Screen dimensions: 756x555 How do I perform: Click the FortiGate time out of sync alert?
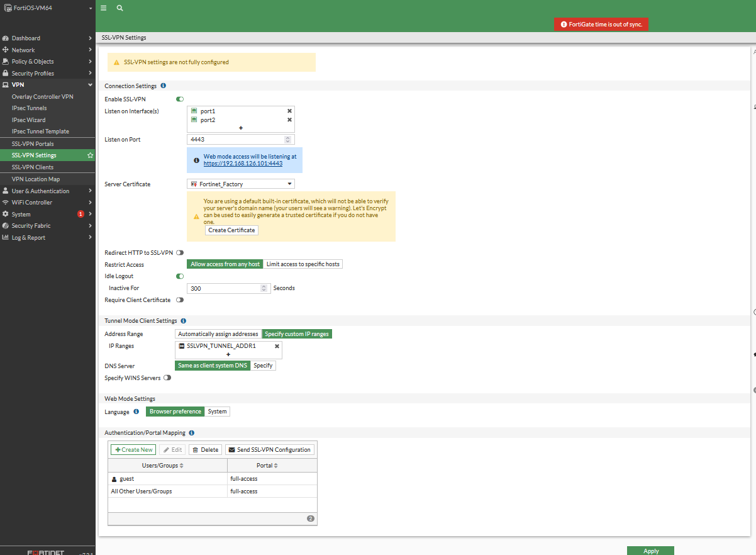[x=601, y=24]
